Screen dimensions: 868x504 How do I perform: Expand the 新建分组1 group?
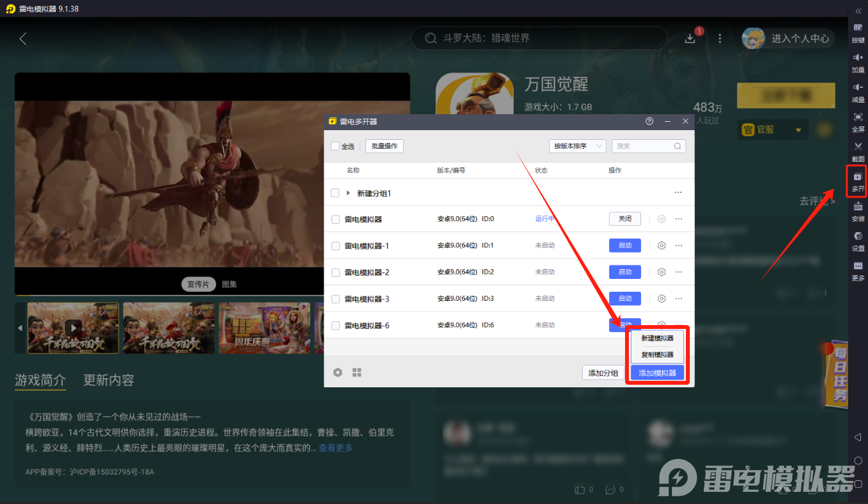[x=347, y=192]
